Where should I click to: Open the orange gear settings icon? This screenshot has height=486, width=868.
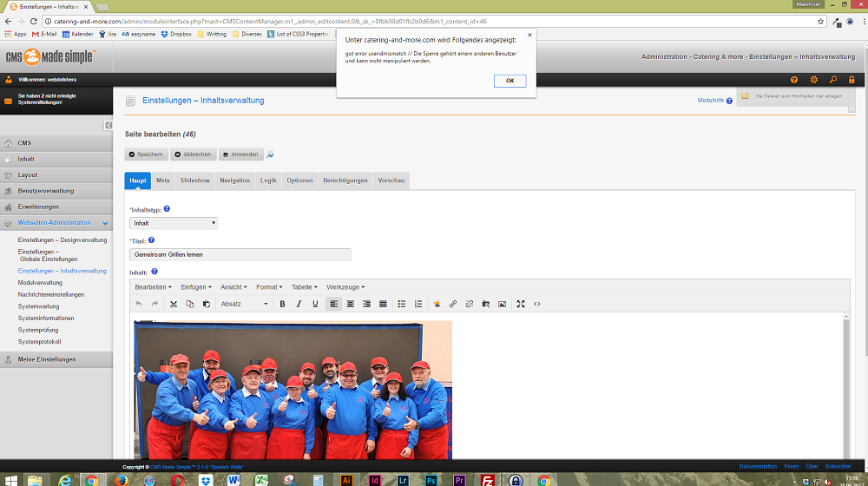click(x=812, y=80)
